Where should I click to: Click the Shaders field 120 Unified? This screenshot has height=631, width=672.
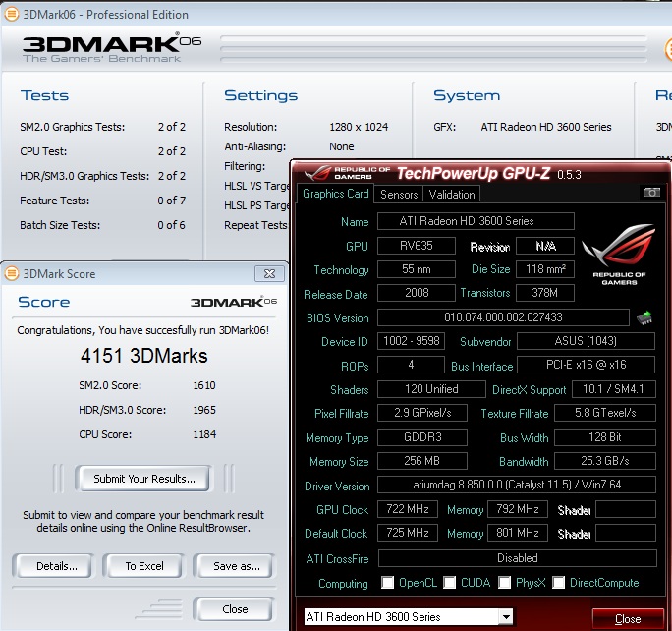(431, 389)
